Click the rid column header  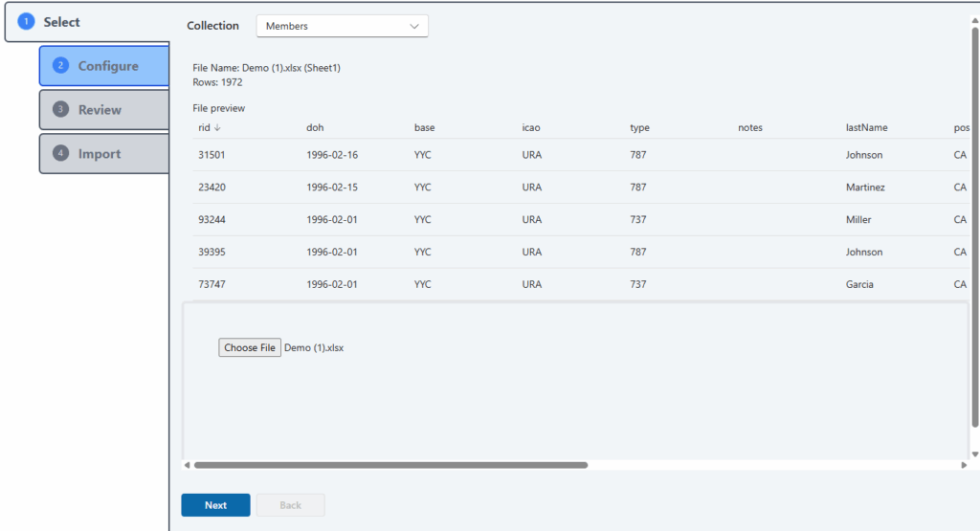[x=204, y=127]
